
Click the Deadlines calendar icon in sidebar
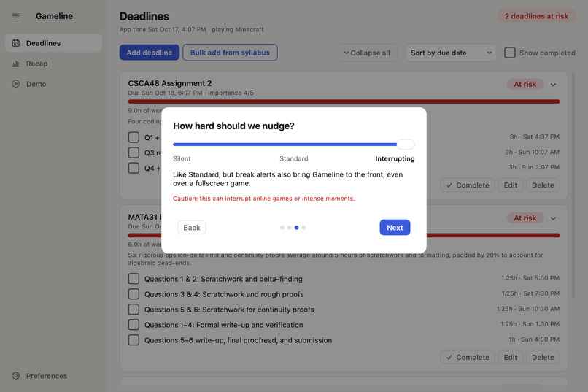coord(16,43)
